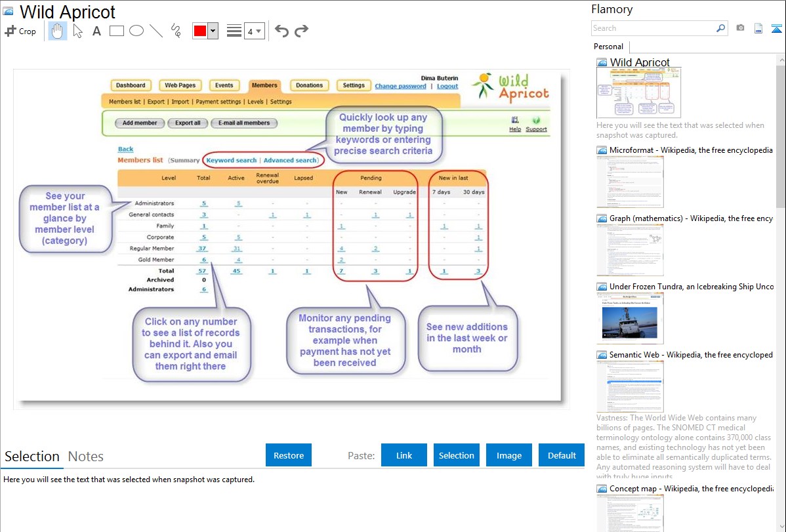Image resolution: width=786 pixels, height=532 pixels.
Task: Open the Microformat Wikipedia snapshot thumbnail
Action: coord(630,182)
